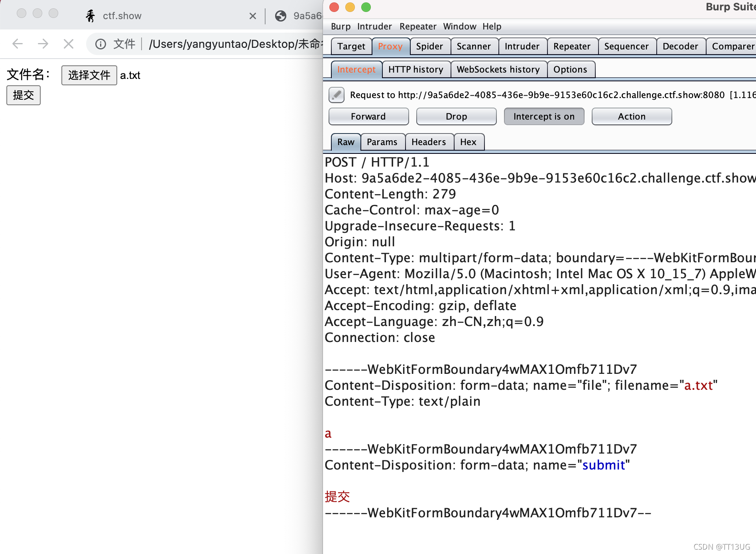Click the "Origin: null" header line
The width and height of the screenshot is (756, 554).
tap(360, 242)
